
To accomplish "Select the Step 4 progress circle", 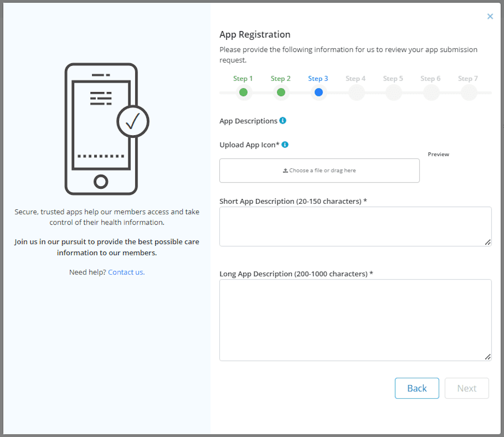I will [x=356, y=92].
